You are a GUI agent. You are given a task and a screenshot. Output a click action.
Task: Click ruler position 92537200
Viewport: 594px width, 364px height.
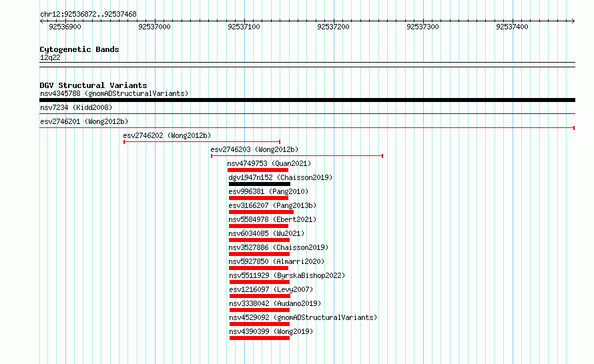pos(333,27)
